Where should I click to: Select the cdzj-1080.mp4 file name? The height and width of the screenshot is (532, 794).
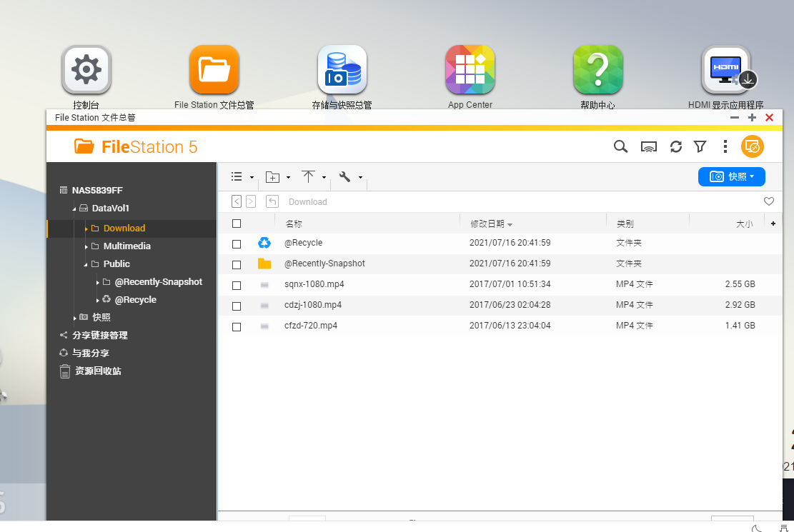(313, 305)
